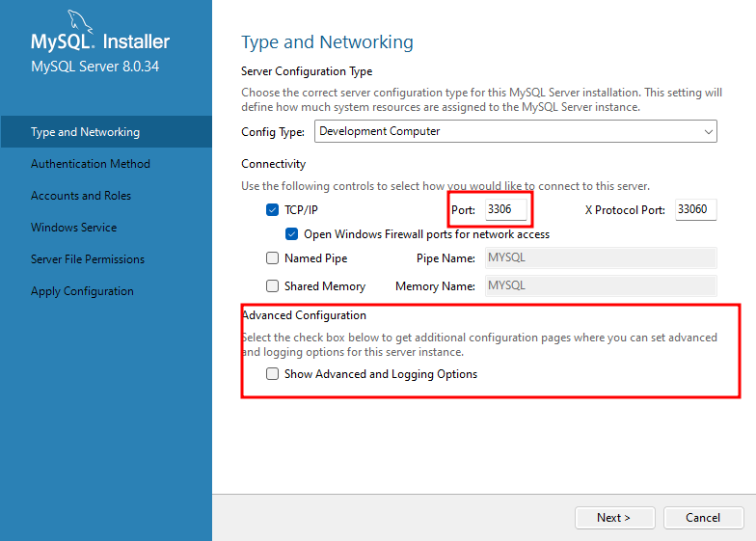Toggle the TCP/IP checkbox
Viewport: 756px width, 541px height.
click(272, 210)
